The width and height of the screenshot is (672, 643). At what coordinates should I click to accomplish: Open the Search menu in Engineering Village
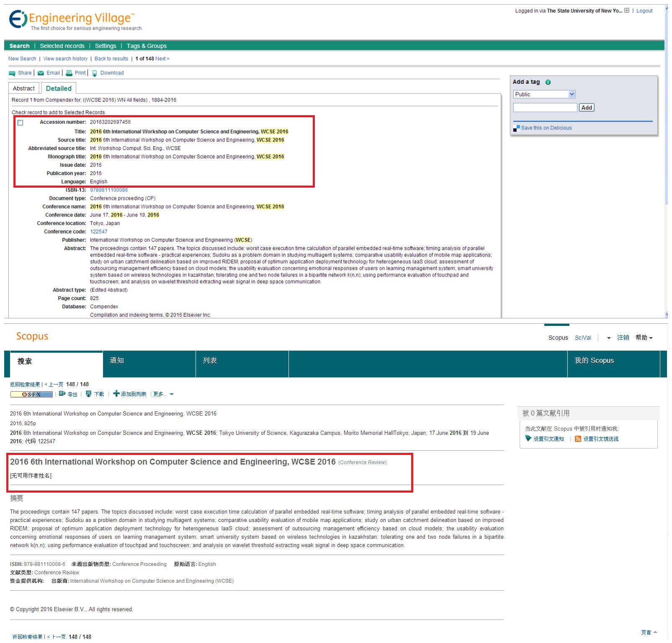[x=20, y=46]
